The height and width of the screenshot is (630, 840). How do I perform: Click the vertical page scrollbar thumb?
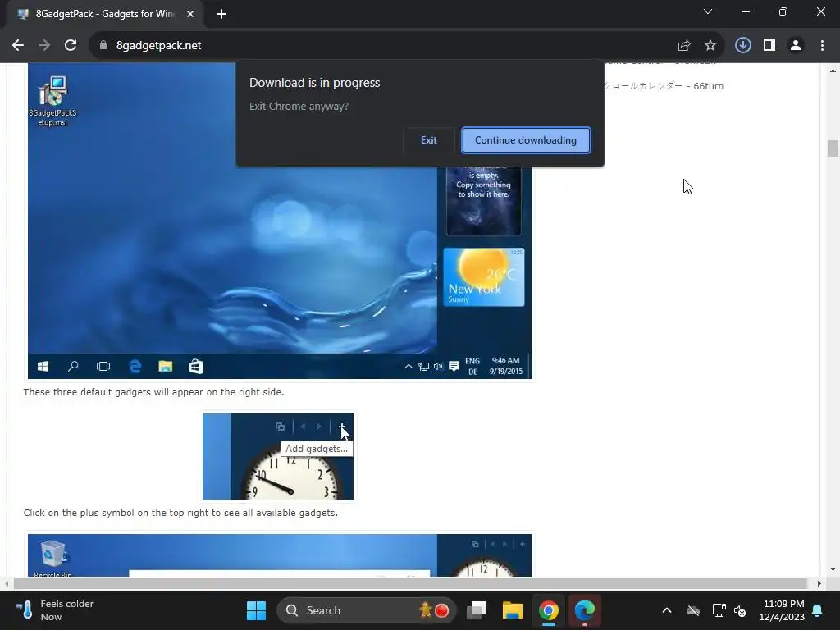pyautogui.click(x=833, y=148)
